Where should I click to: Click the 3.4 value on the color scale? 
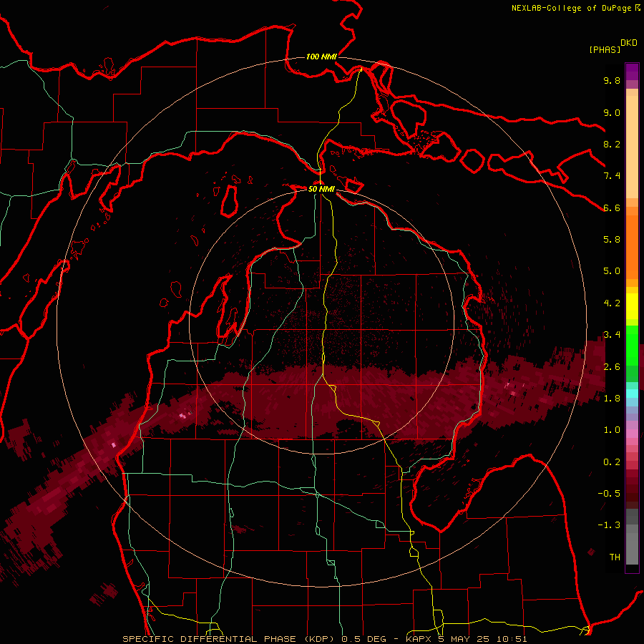tap(612, 334)
